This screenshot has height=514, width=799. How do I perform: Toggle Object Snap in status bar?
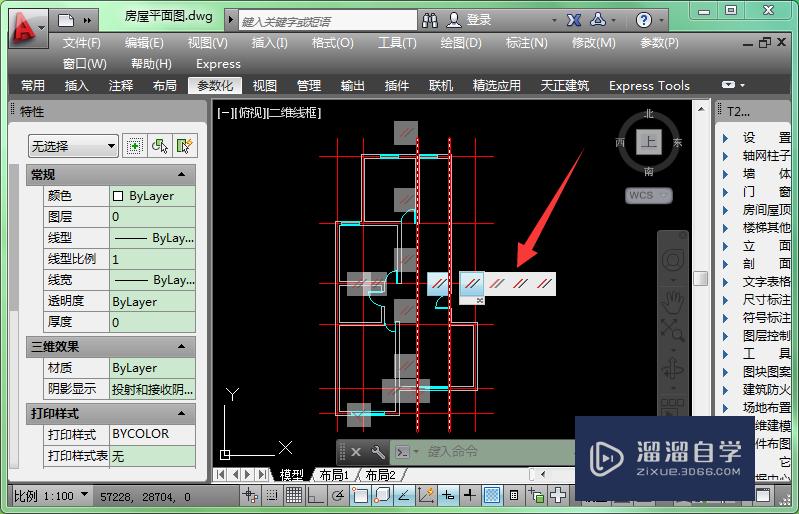pyautogui.click(x=360, y=495)
